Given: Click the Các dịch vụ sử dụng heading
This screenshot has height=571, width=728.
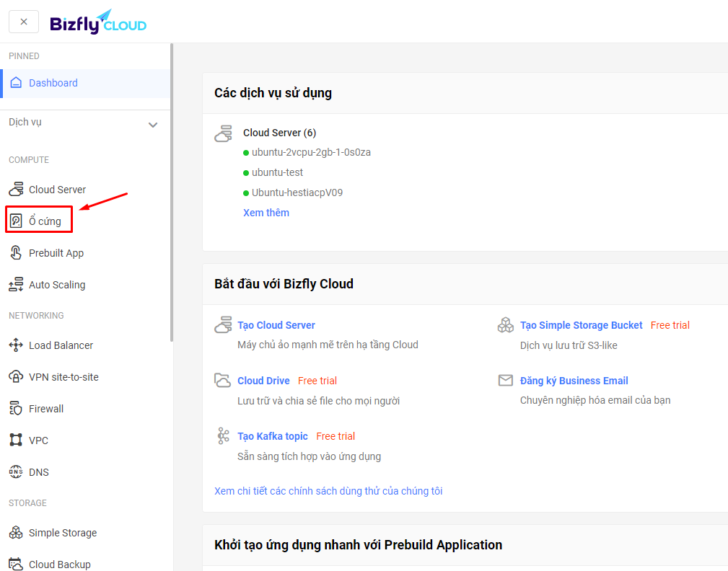Looking at the screenshot, I should 273,93.
